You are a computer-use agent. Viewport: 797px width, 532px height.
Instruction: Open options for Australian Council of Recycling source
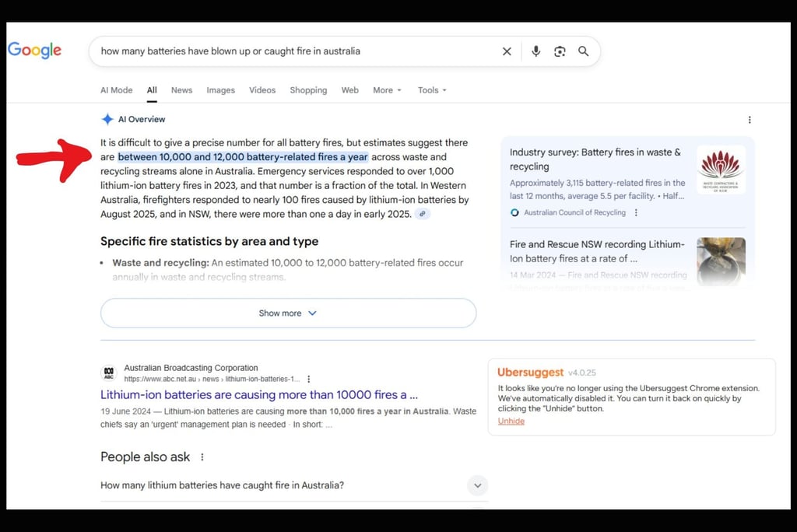pos(636,212)
